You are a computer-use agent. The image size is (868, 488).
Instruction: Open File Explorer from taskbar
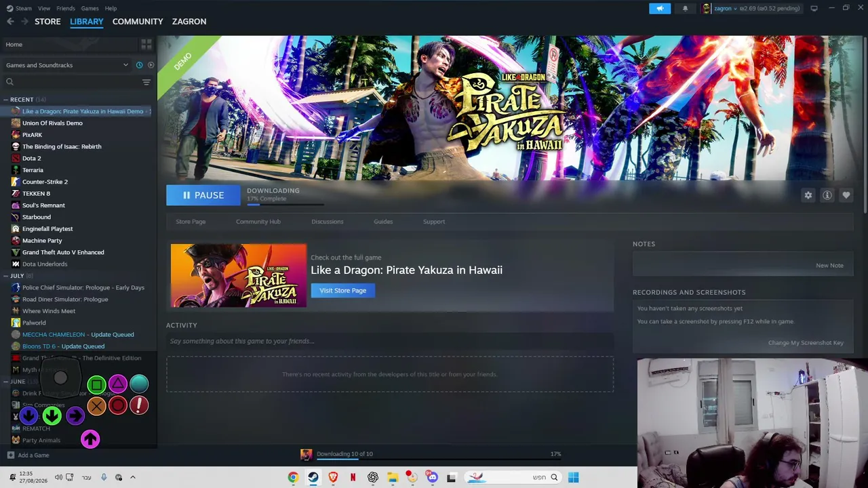click(392, 477)
